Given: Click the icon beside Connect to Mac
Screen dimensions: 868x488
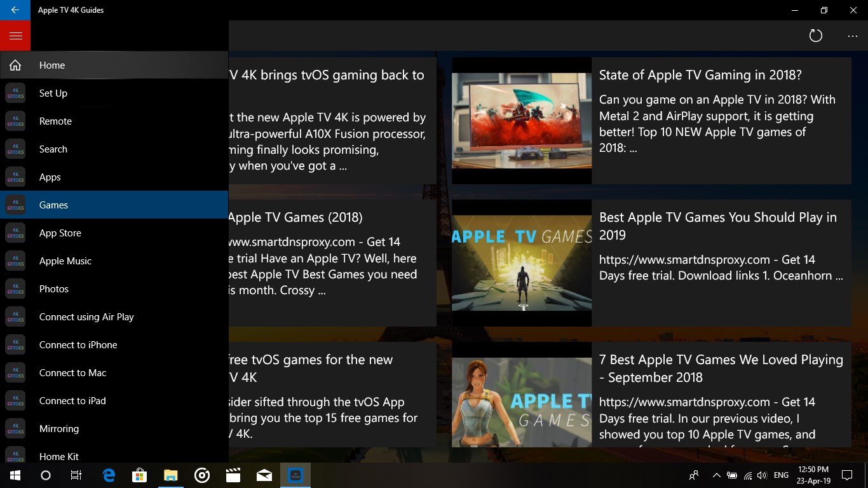Looking at the screenshot, I should [x=15, y=372].
